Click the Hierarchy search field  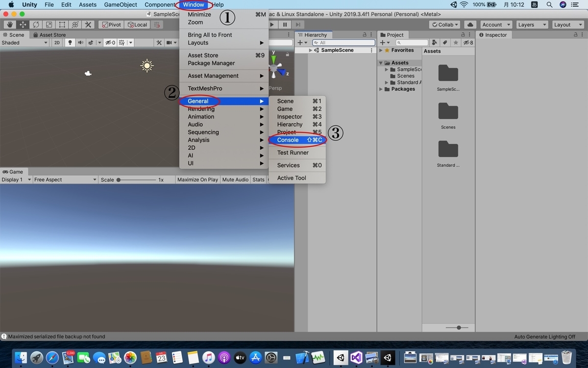point(344,43)
